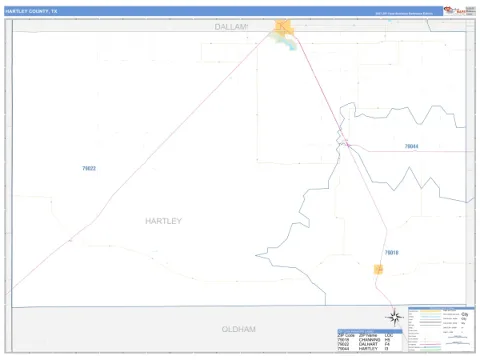
Task: Click the ZIP code index table header
Action: point(370,331)
